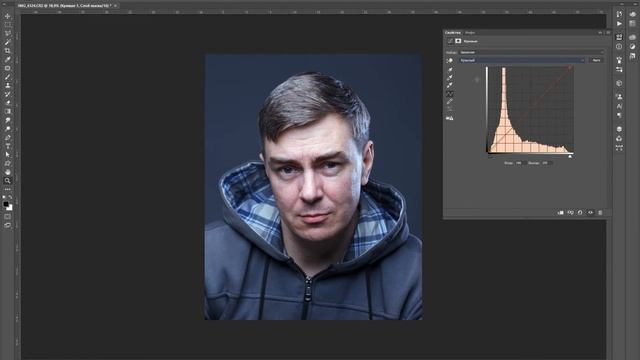Screen dimensions: 640x360
Task: Open the Actions panel play icon
Action: [619, 24]
